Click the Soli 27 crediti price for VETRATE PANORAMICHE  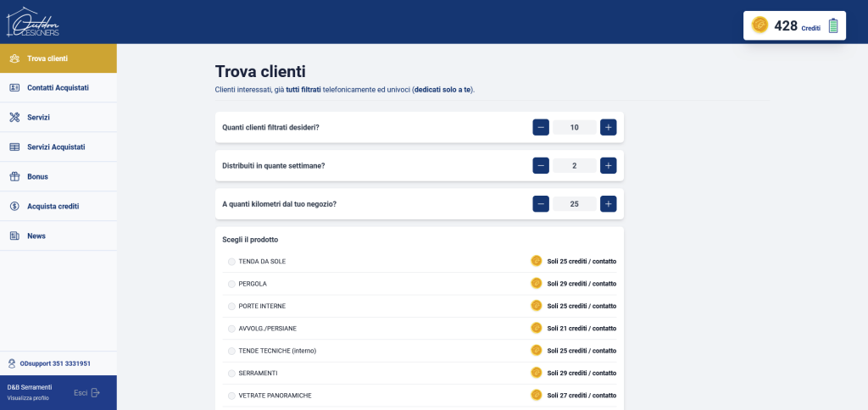[x=581, y=395]
